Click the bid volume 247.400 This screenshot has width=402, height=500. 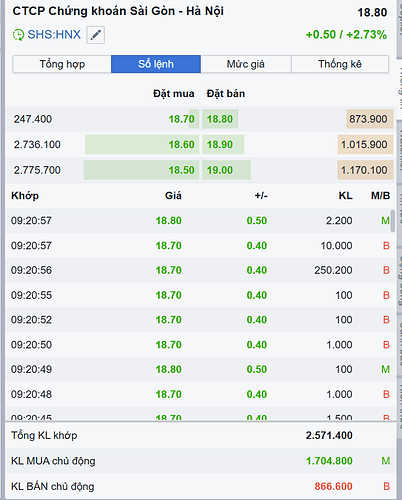[33, 119]
